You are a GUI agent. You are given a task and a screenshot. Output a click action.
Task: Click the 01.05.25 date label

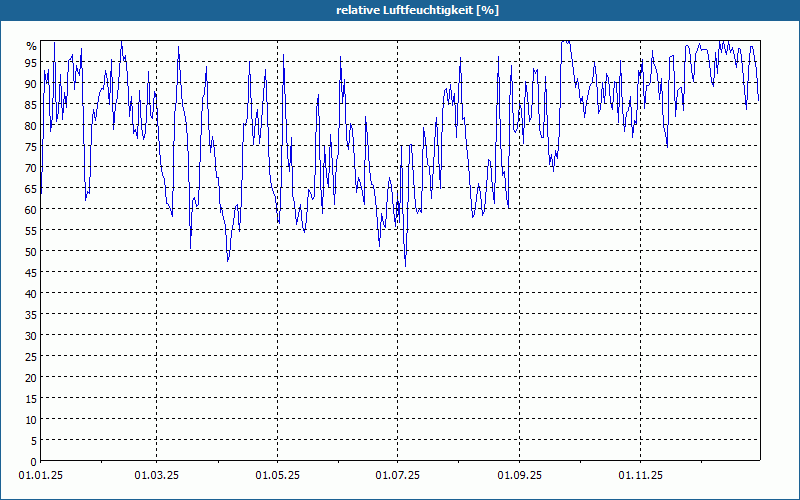coord(278,476)
